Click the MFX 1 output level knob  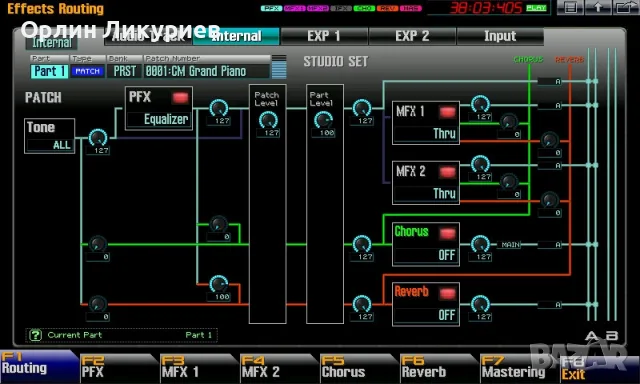(480, 104)
